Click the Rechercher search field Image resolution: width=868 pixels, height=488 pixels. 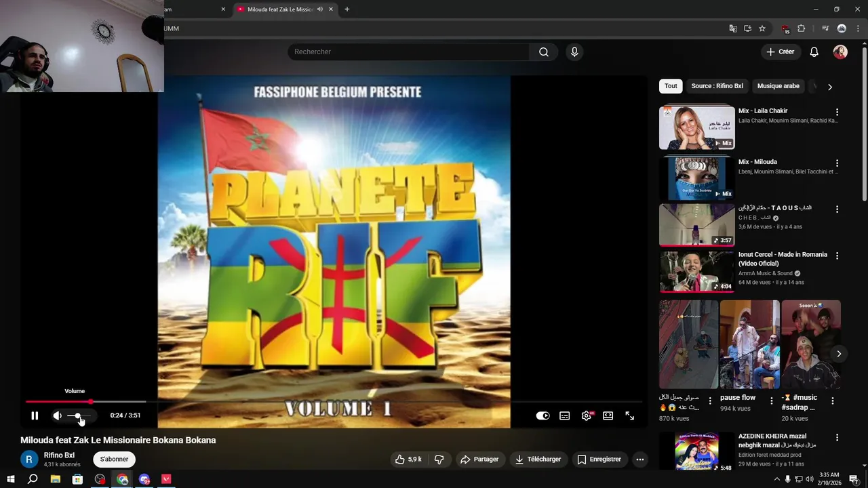click(x=409, y=52)
